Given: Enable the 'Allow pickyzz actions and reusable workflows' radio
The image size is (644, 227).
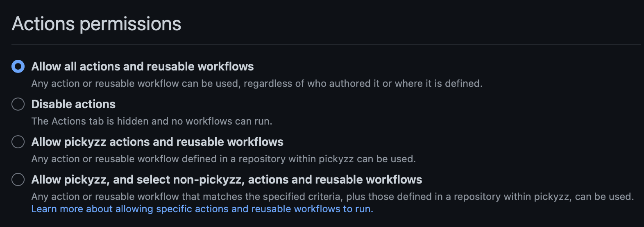Looking at the screenshot, I should click(x=18, y=142).
